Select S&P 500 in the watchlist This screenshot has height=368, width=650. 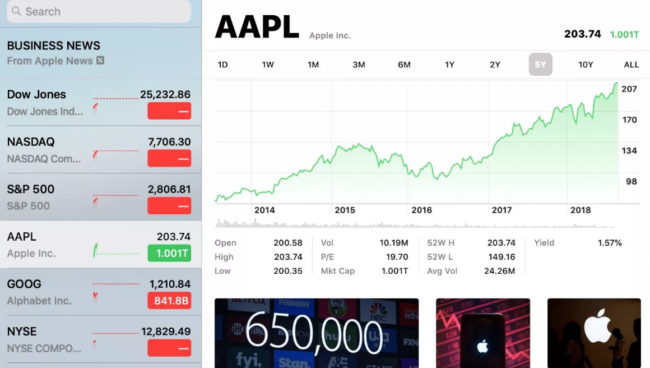click(x=101, y=197)
